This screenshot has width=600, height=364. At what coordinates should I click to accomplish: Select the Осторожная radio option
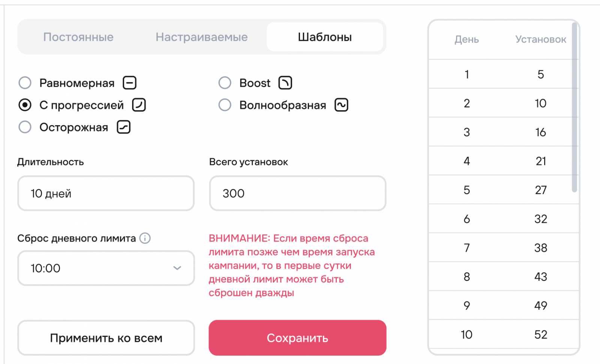point(25,127)
